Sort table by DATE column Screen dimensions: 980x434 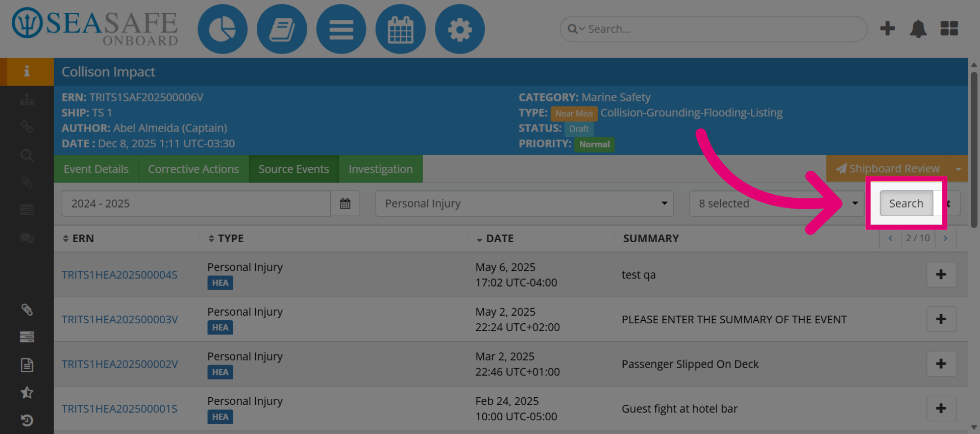pyautogui.click(x=495, y=238)
